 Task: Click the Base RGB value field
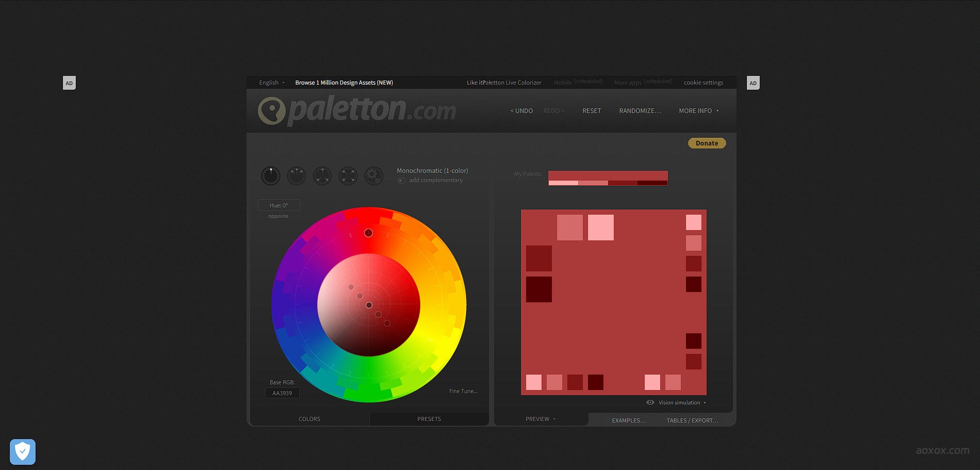(282, 393)
